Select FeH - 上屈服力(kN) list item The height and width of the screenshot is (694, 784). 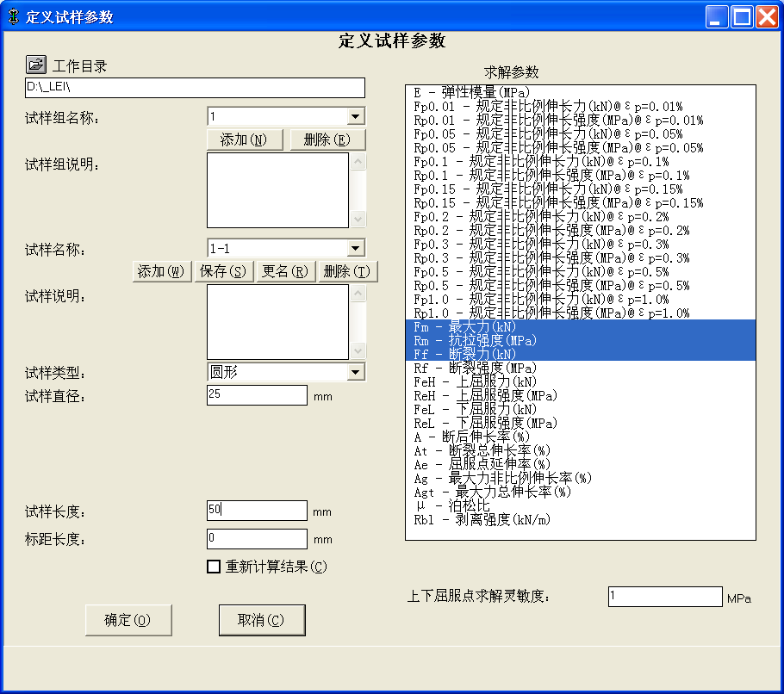581,382
